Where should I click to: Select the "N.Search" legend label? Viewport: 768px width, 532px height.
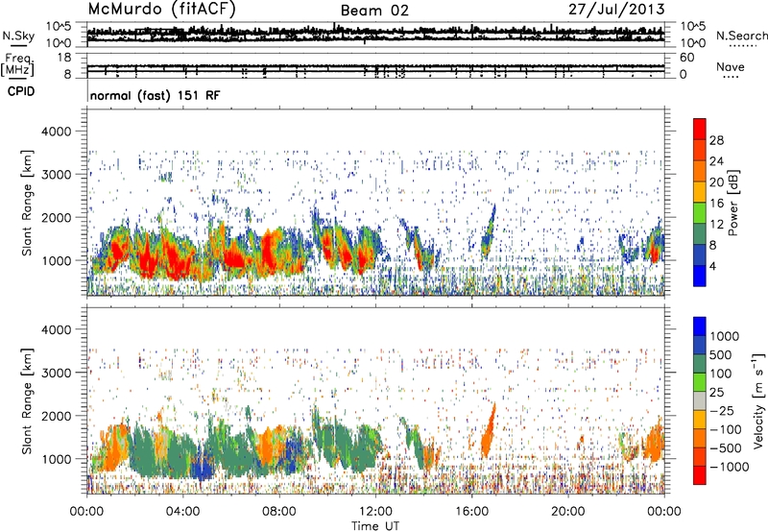tap(742, 36)
